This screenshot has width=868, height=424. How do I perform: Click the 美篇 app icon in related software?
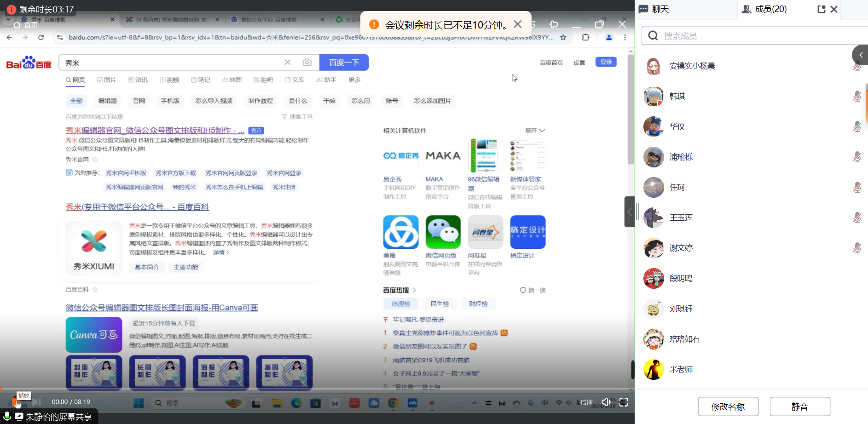(x=401, y=232)
